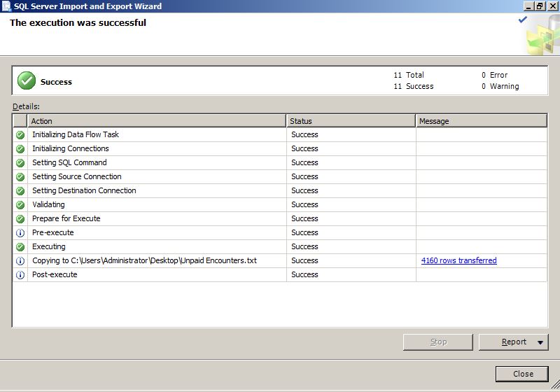Select the Setting Destination Connection row text
560x392 pixels.
84,190
